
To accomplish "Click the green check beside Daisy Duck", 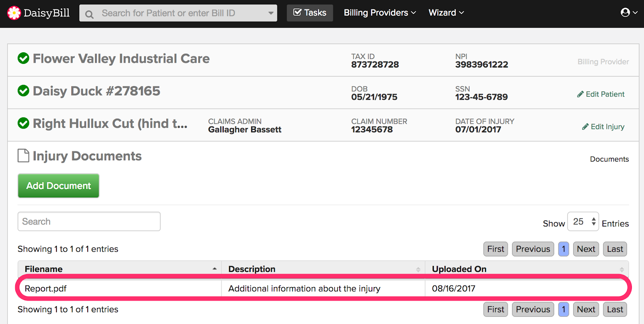I will [x=23, y=91].
